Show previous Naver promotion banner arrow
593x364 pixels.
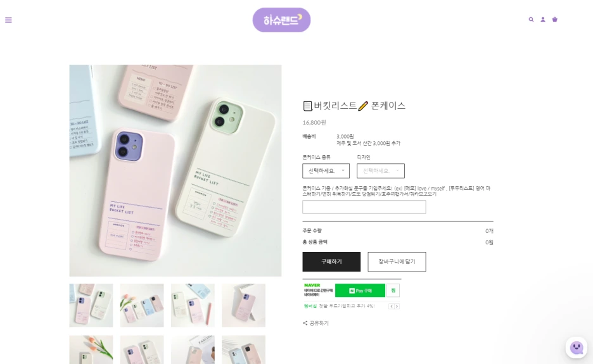pyautogui.click(x=392, y=306)
